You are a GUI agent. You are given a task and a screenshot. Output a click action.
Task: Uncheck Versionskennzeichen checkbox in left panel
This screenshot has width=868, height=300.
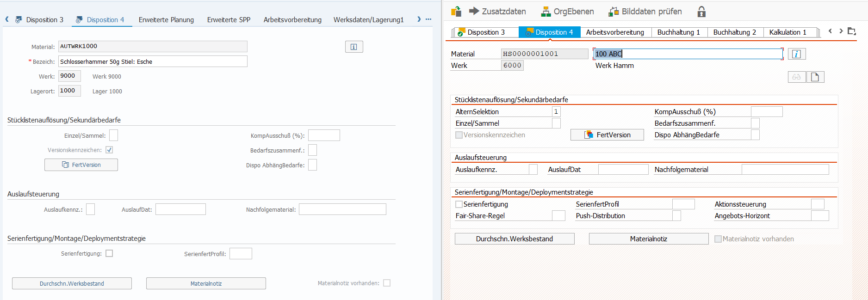point(109,150)
